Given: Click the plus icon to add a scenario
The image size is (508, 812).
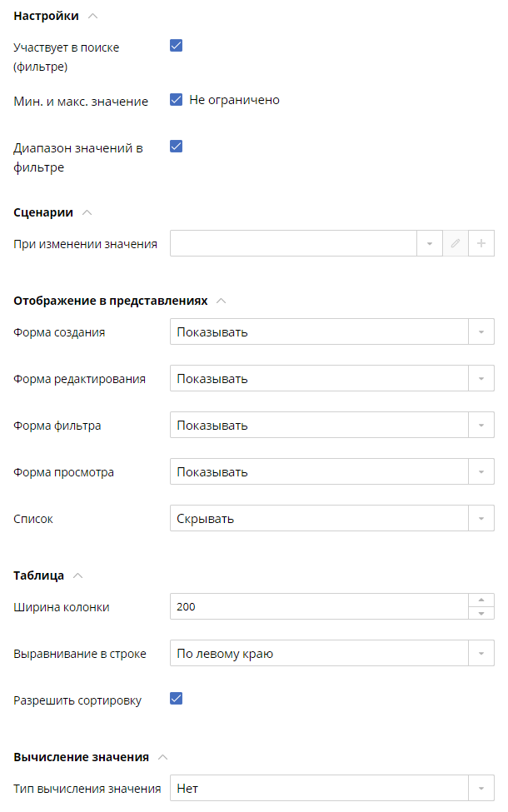Looking at the screenshot, I should pos(481,244).
